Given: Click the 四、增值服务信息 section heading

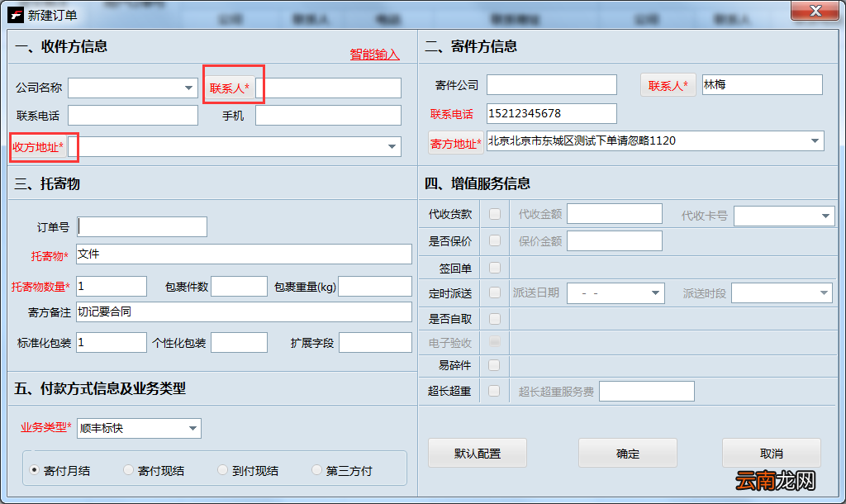Looking at the screenshot, I should 478,183.
